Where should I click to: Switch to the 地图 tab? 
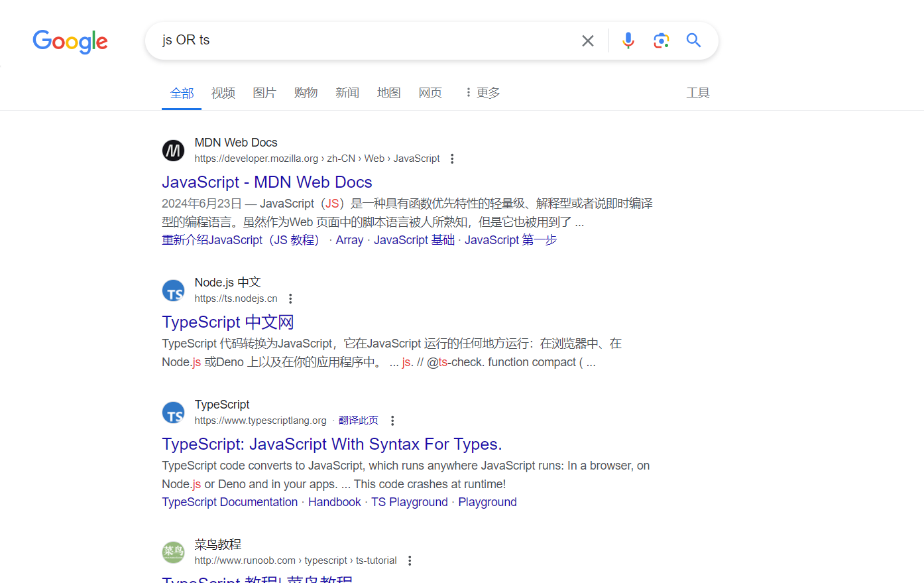click(x=389, y=93)
